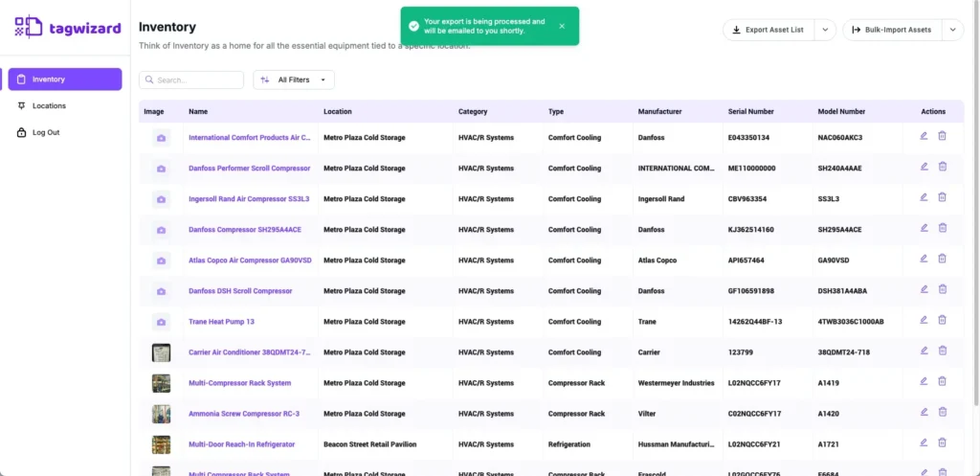The image size is (980, 476).
Task: Edit the A1419 Multi-Compressor Rack System
Action: pos(924,381)
